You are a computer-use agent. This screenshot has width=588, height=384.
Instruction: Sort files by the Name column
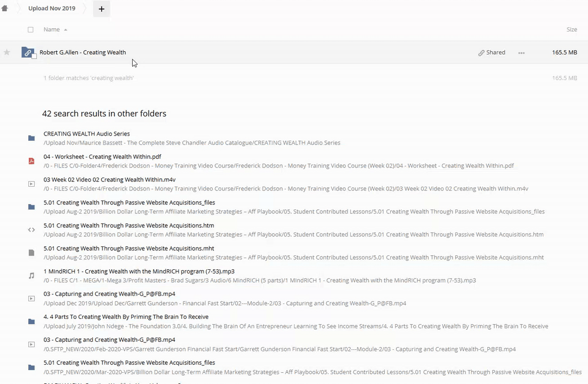52,30
